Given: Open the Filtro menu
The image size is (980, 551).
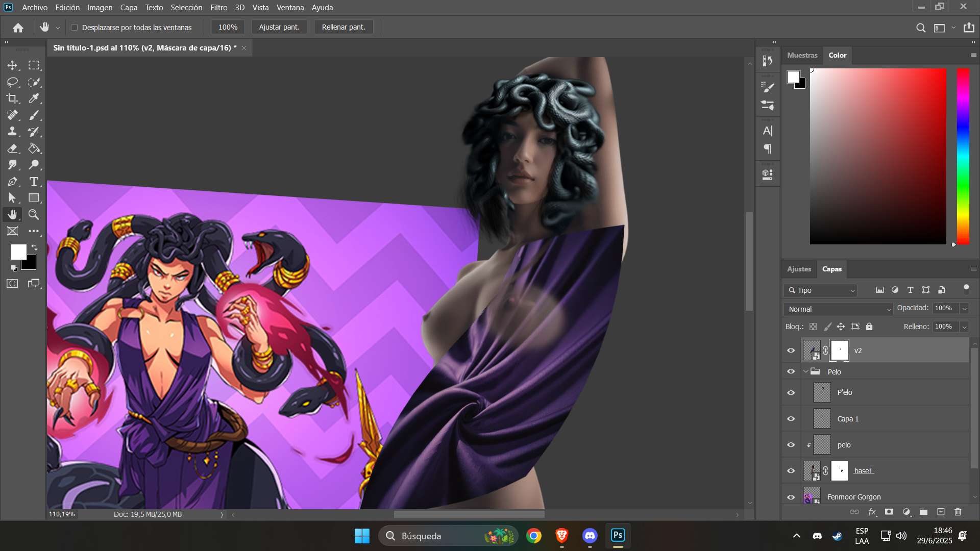Looking at the screenshot, I should [x=219, y=8].
